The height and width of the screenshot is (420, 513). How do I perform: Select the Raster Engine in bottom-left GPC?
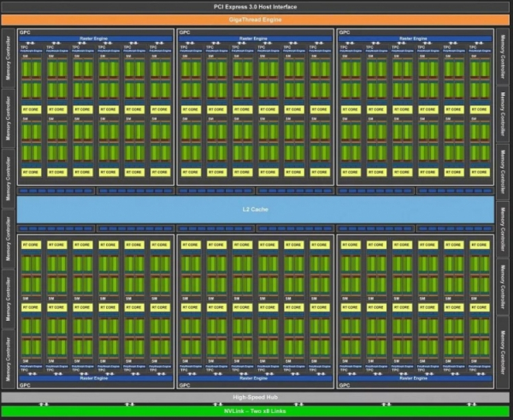(x=94, y=377)
